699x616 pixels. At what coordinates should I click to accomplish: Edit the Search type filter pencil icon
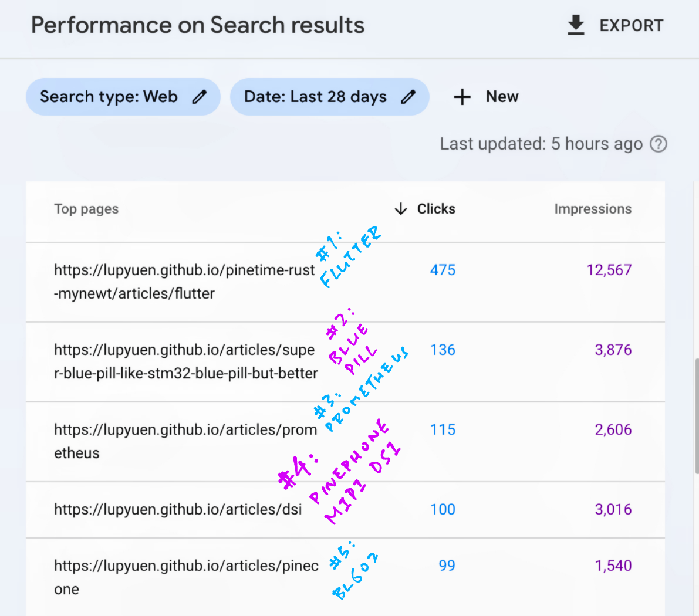point(200,97)
